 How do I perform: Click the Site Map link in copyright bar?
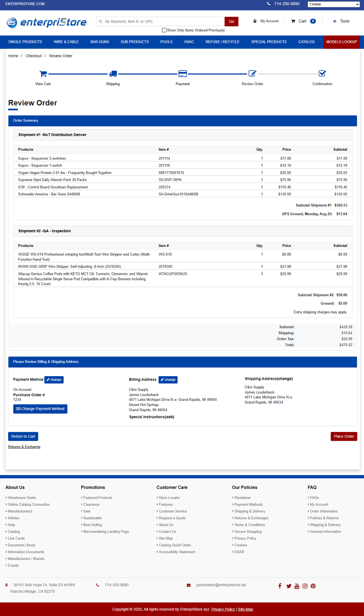[245, 609]
